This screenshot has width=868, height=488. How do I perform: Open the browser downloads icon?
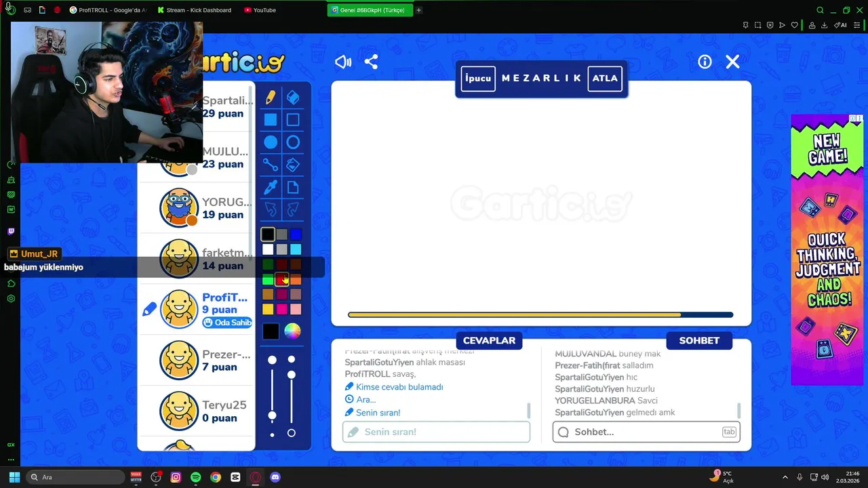(x=824, y=25)
